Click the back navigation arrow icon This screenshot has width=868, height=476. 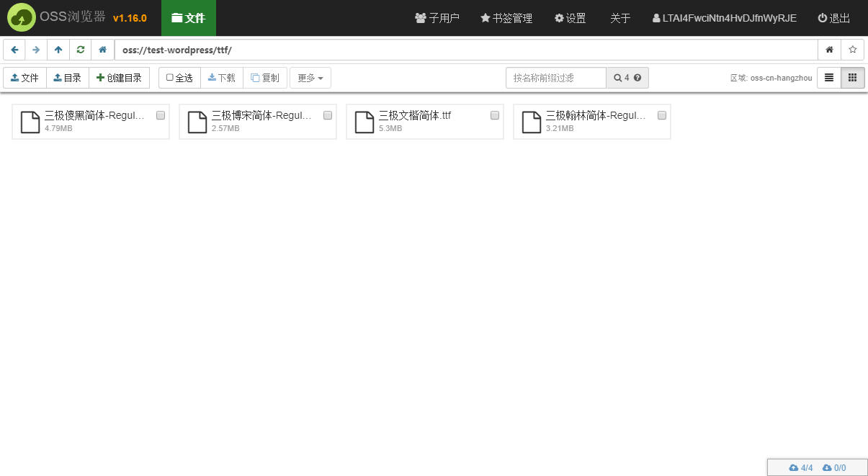click(14, 50)
